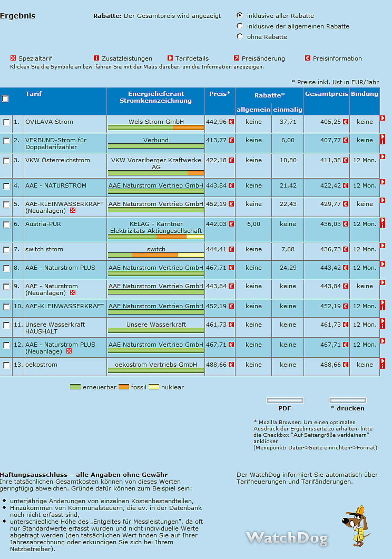Viewport: 392px width, 559px height.
Task: Select the oekostrom tariff checkbox
Action: (6, 365)
